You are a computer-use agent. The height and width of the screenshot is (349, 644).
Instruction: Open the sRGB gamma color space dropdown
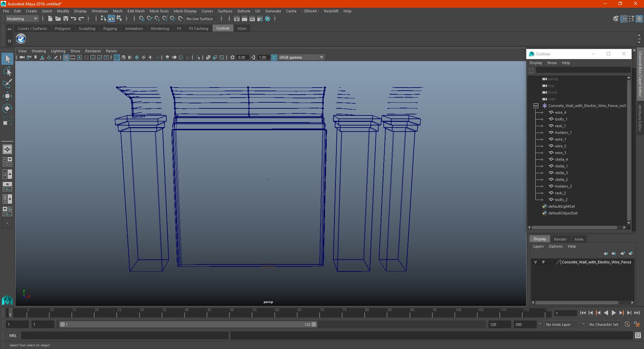321,57
